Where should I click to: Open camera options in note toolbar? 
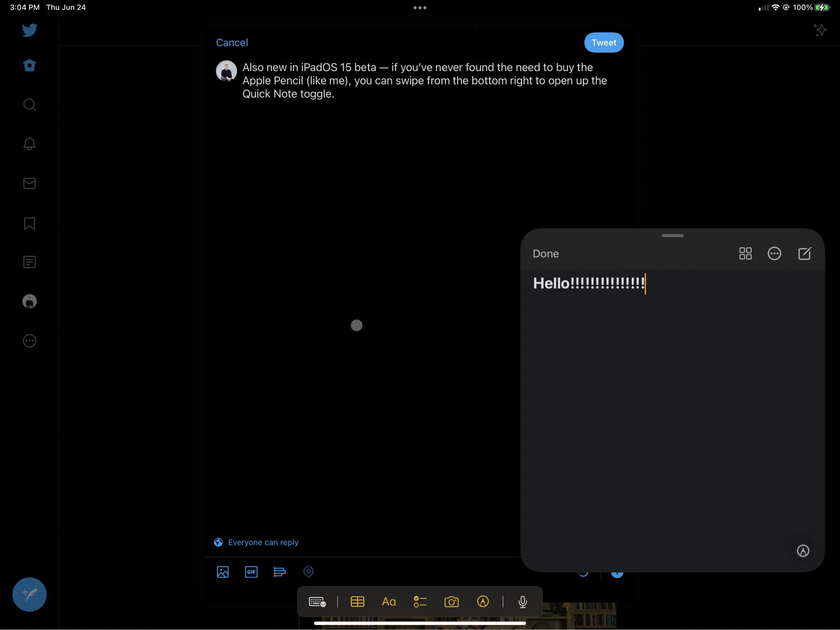451,602
